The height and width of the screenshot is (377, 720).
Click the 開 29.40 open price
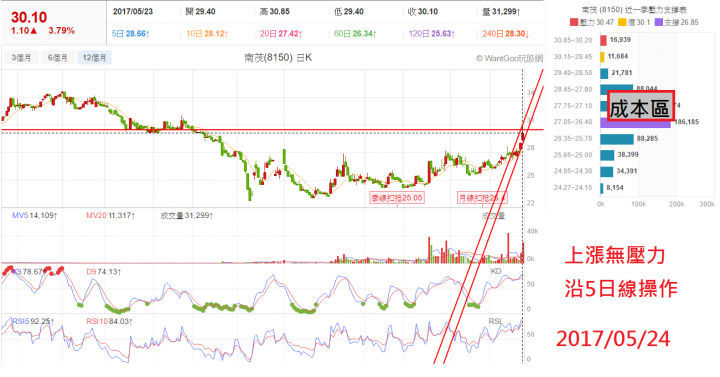pyautogui.click(x=200, y=11)
